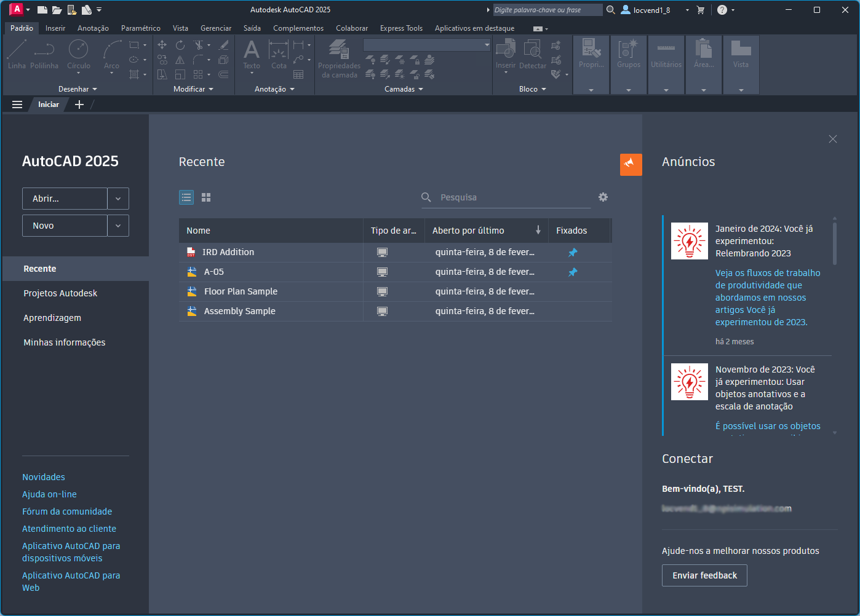
Task: Select the Polilinha tool
Action: pyautogui.click(x=44, y=54)
